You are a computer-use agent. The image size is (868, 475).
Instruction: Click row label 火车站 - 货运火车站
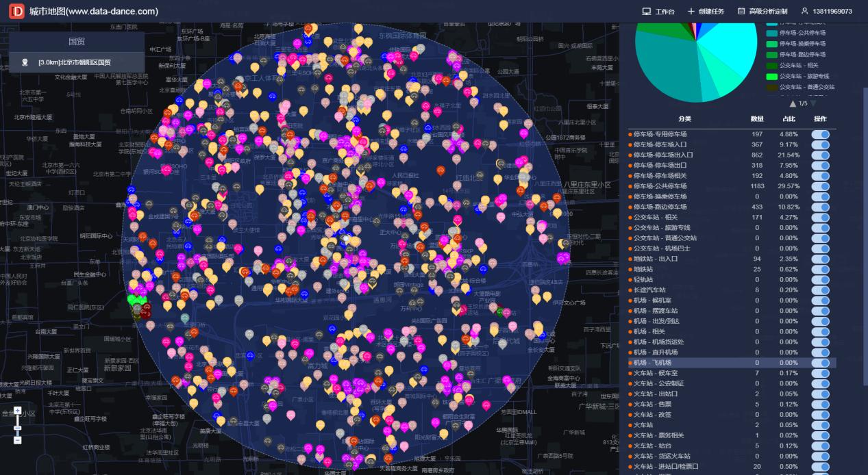(x=662, y=456)
